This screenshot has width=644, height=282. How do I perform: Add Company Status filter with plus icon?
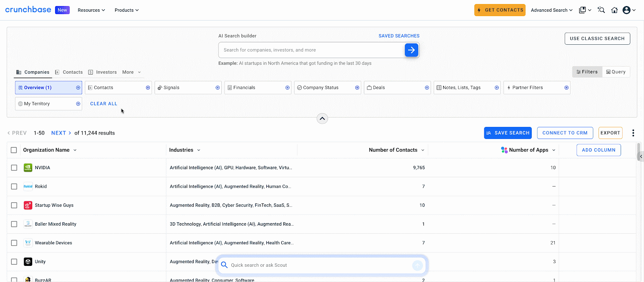point(357,87)
